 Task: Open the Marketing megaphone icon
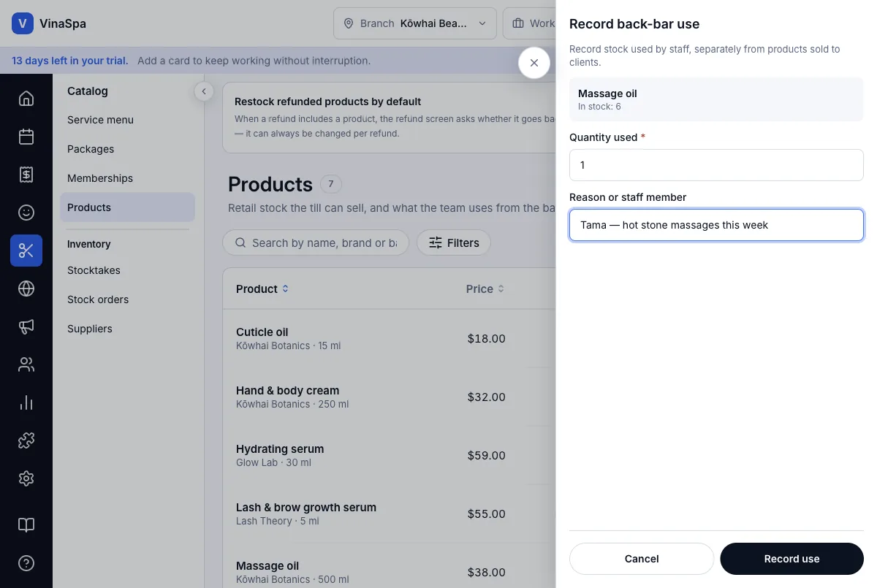26,327
